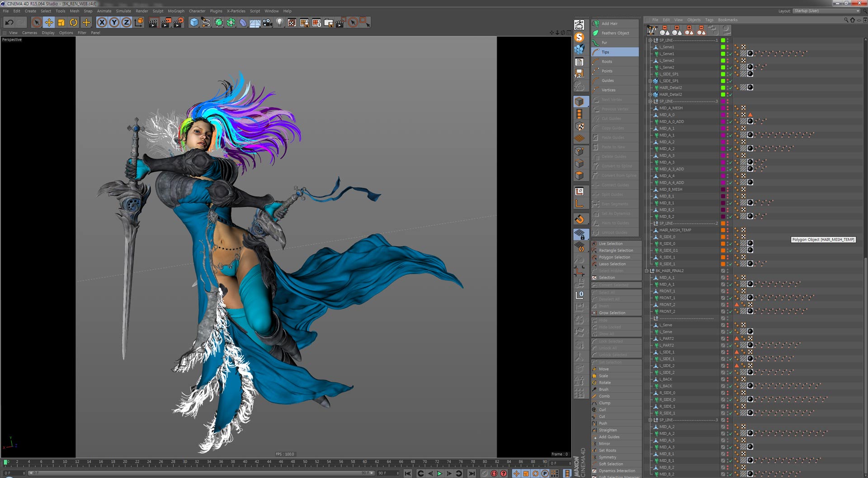Viewport: 868px width, 478px height.
Task: Toggle visibility dots for L_Serve2 polygon
Action: tap(727, 61)
